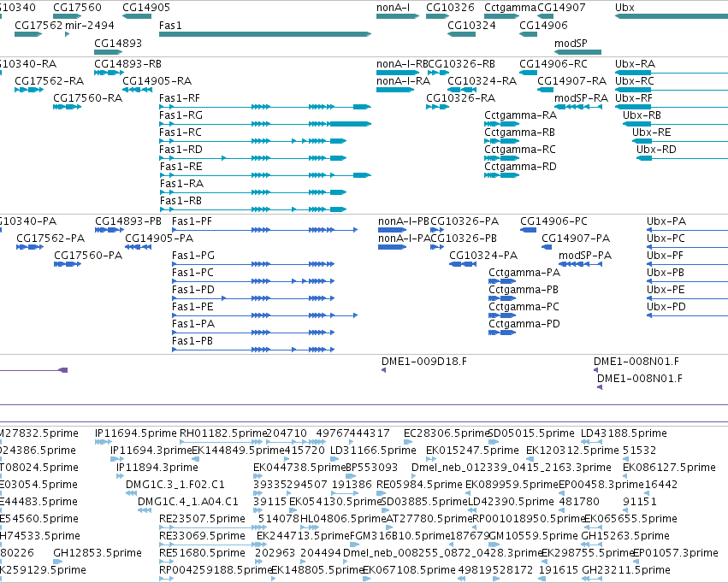Select the CG14893 gene feature
The width and height of the screenshot is (728, 583).
[x=108, y=52]
